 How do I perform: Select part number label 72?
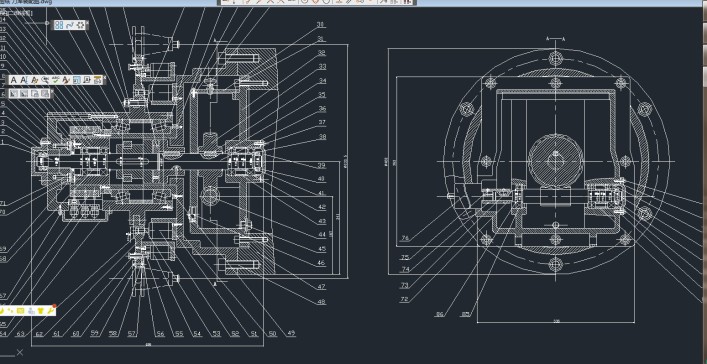pos(404,299)
